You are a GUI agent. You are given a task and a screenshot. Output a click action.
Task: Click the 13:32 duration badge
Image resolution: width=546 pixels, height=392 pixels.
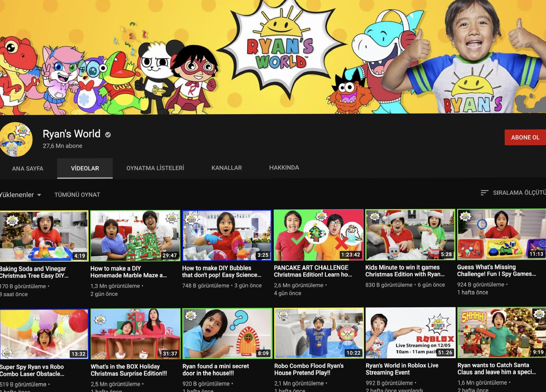point(78,354)
